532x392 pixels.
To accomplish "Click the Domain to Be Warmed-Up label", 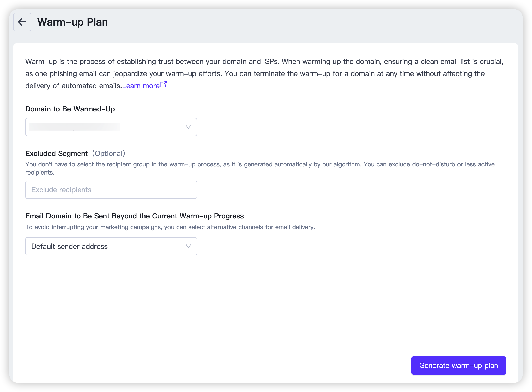I will [x=70, y=109].
